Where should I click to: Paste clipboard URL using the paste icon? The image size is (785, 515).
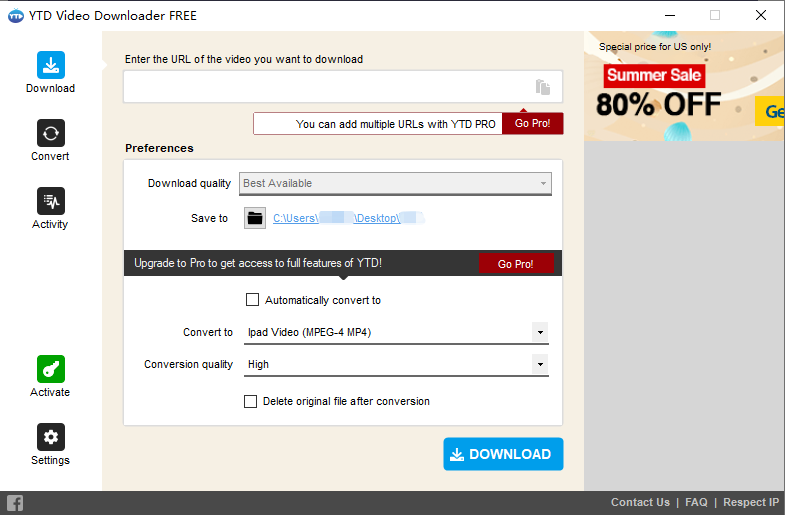(x=543, y=87)
